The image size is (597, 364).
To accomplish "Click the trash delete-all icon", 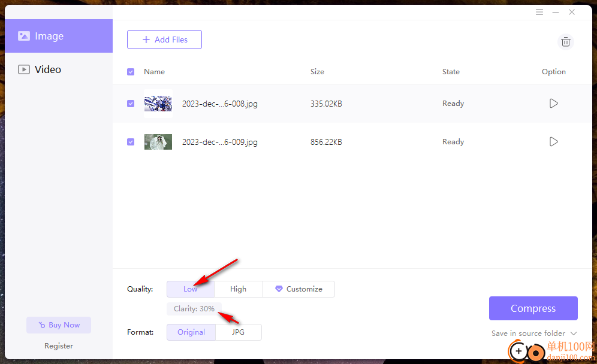I will tap(566, 42).
